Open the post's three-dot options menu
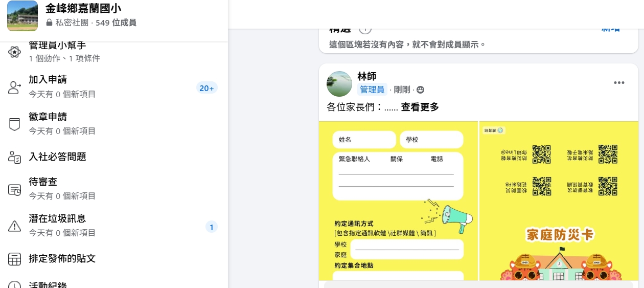The height and width of the screenshot is (288, 644). pyautogui.click(x=619, y=83)
